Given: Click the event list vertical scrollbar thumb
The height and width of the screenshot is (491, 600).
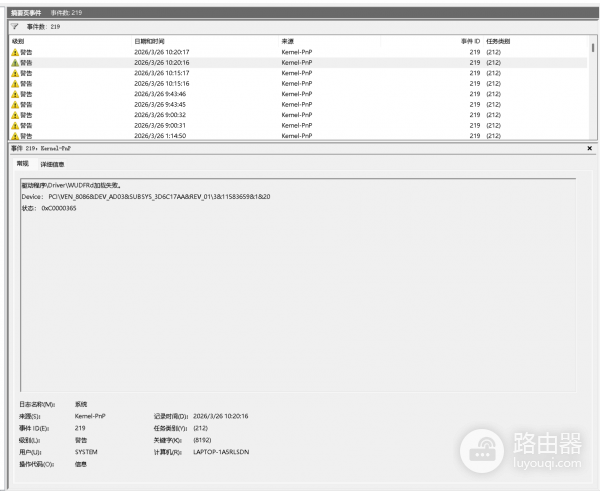Looking at the screenshot, I should [x=593, y=47].
